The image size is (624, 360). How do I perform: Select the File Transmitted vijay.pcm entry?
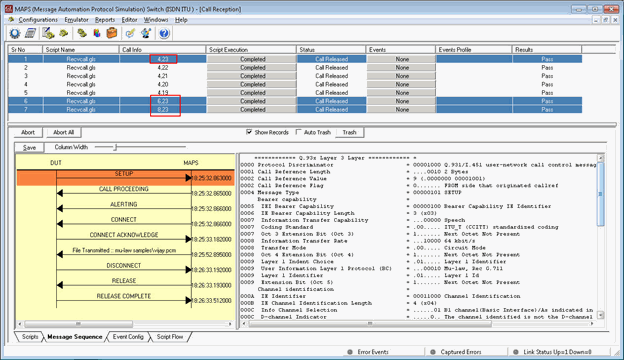(124, 251)
